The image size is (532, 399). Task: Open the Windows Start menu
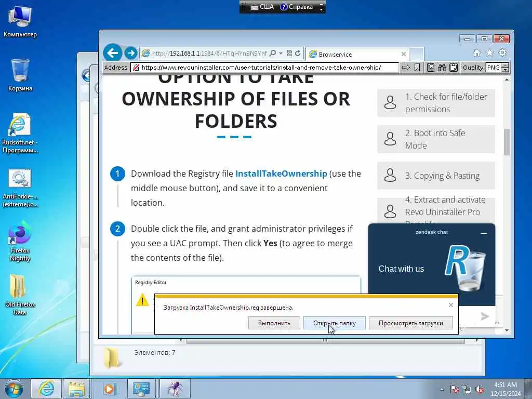click(14, 389)
